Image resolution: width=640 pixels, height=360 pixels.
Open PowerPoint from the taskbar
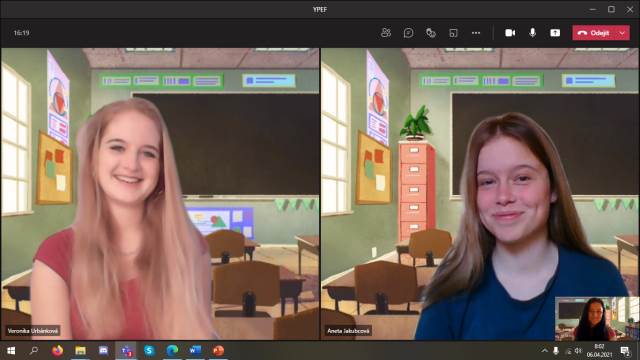[x=218, y=351]
